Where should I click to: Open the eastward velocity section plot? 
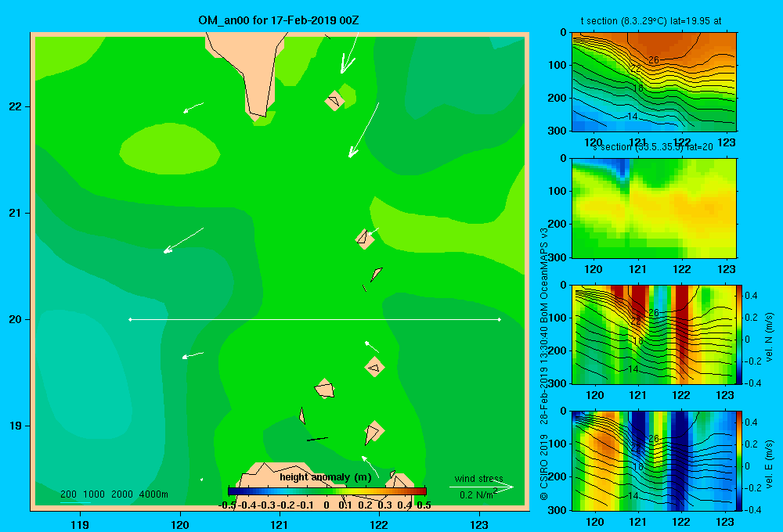tap(654, 461)
